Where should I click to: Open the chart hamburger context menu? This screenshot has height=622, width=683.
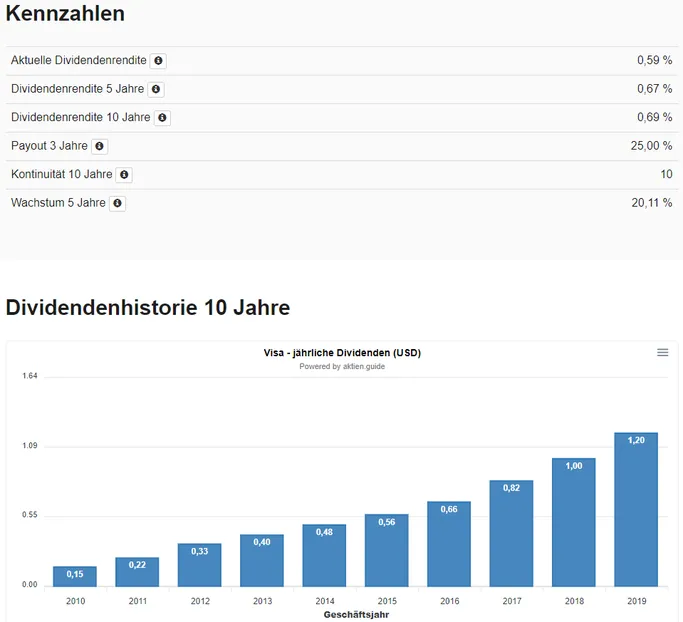(663, 352)
